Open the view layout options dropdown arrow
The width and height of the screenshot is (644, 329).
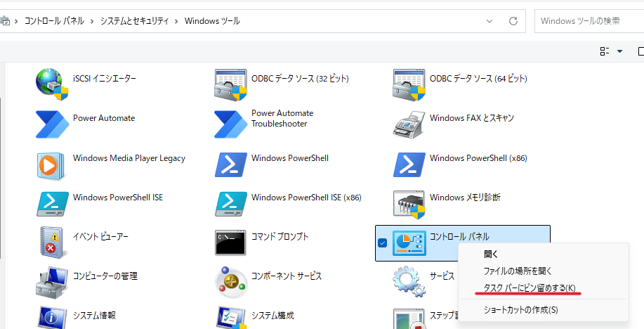[x=619, y=51]
